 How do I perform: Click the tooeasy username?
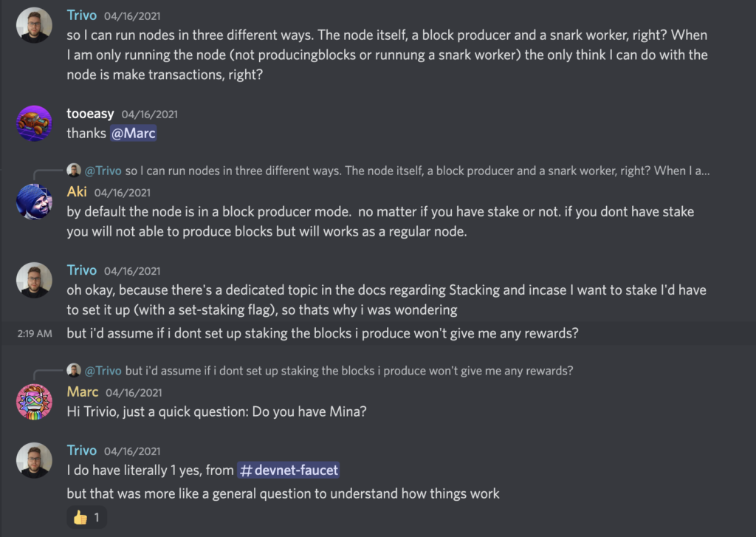click(x=90, y=114)
